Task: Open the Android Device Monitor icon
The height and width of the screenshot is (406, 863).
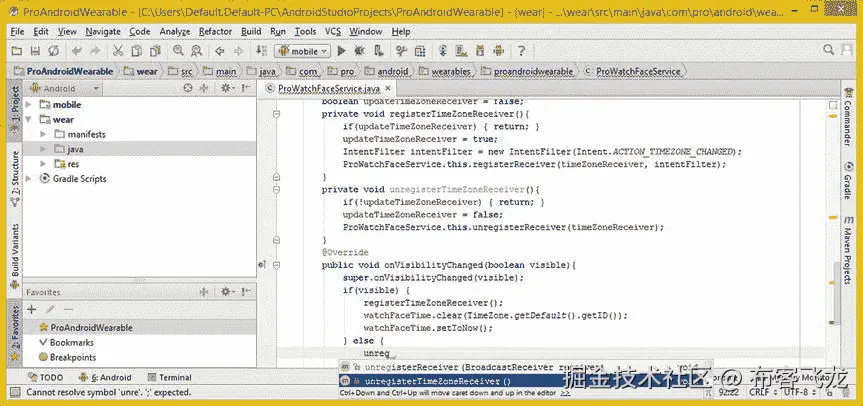Action: pos(499,51)
